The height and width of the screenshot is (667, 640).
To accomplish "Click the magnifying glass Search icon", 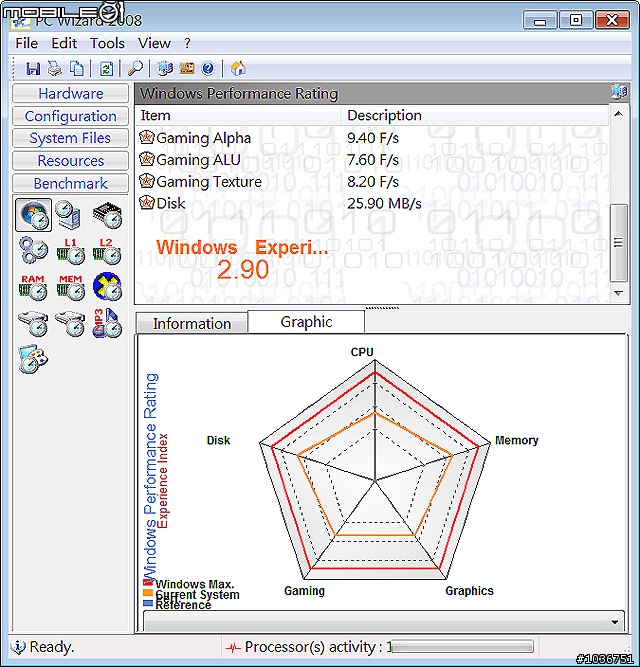I will pos(135,68).
